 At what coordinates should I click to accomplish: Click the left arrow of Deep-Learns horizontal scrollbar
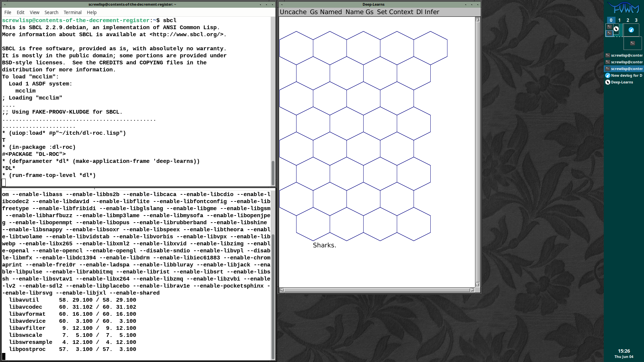point(282,290)
